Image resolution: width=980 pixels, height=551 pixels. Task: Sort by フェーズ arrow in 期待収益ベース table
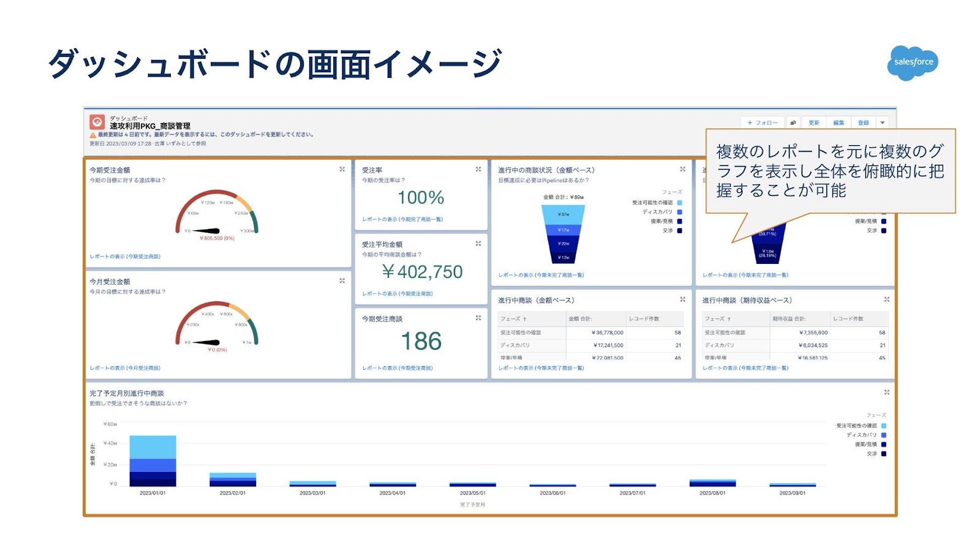coord(729,319)
